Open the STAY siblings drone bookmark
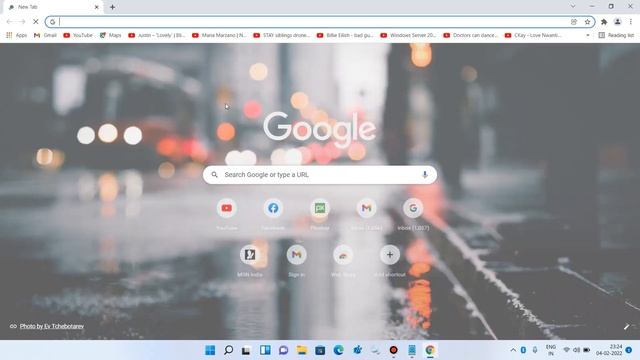This screenshot has width=640, height=360. (282, 36)
